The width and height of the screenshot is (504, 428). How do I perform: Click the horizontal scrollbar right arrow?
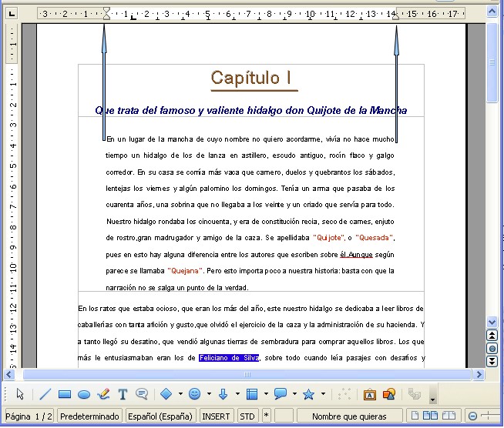479,374
